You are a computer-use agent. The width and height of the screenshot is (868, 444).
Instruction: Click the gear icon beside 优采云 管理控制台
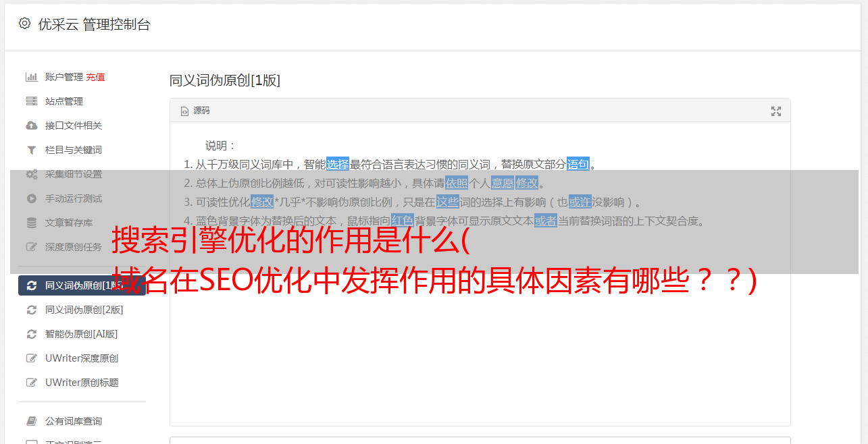(x=25, y=24)
